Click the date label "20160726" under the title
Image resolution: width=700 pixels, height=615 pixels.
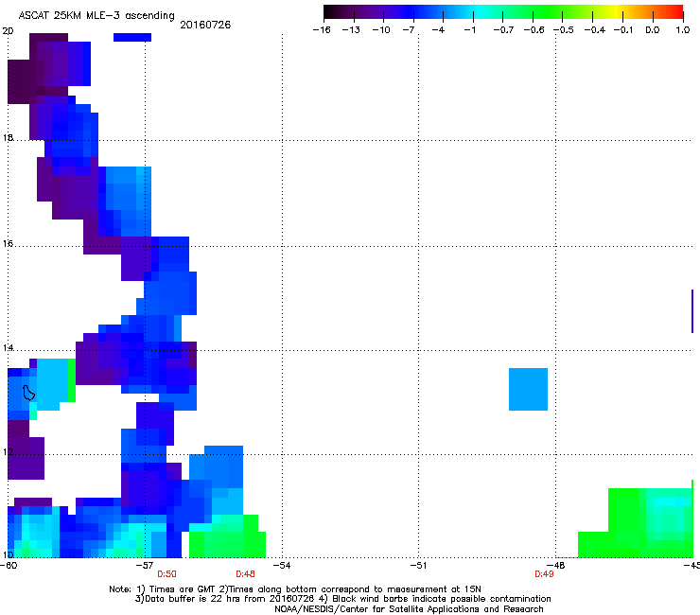205,25
